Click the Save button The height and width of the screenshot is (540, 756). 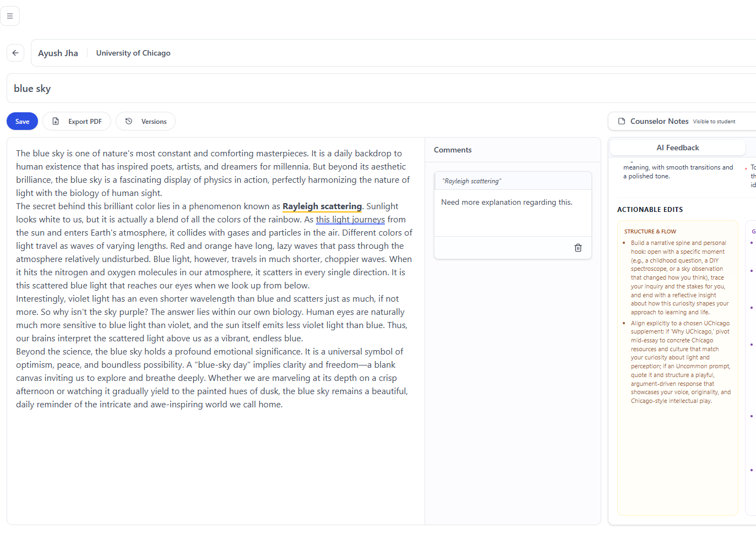[x=22, y=121]
